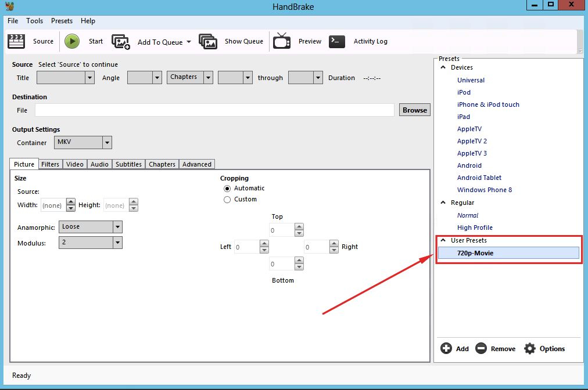Click the Preview label
The image size is (588, 390).
click(310, 41)
